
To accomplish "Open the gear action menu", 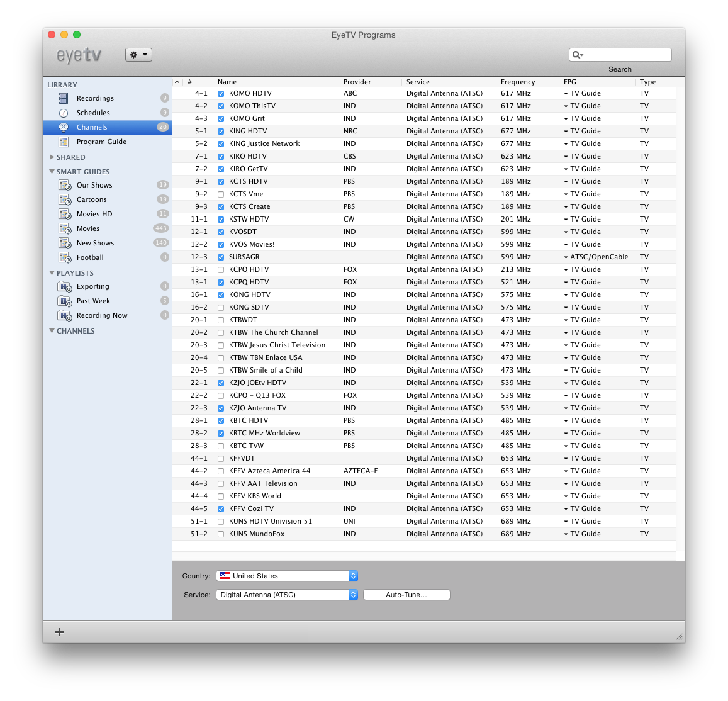I will point(138,55).
